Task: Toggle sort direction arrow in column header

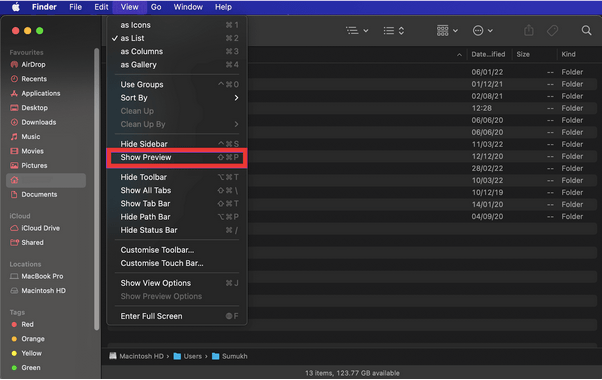Action: click(x=459, y=55)
